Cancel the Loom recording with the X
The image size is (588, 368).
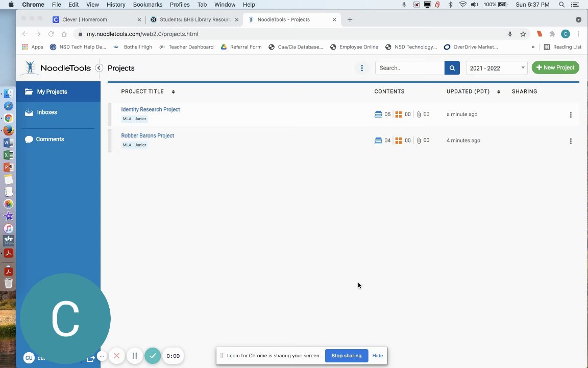(x=116, y=356)
